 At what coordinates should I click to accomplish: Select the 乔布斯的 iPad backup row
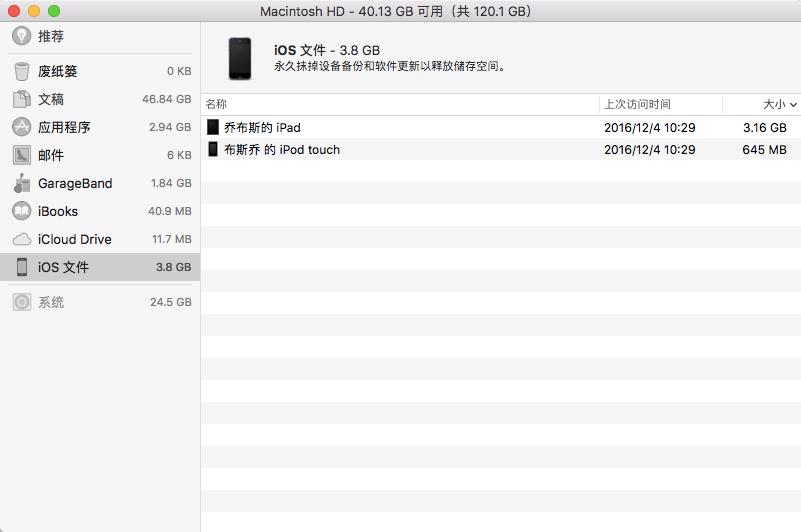pos(501,127)
